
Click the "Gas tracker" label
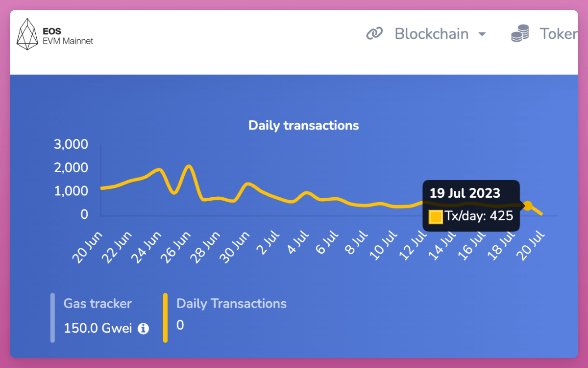point(98,304)
